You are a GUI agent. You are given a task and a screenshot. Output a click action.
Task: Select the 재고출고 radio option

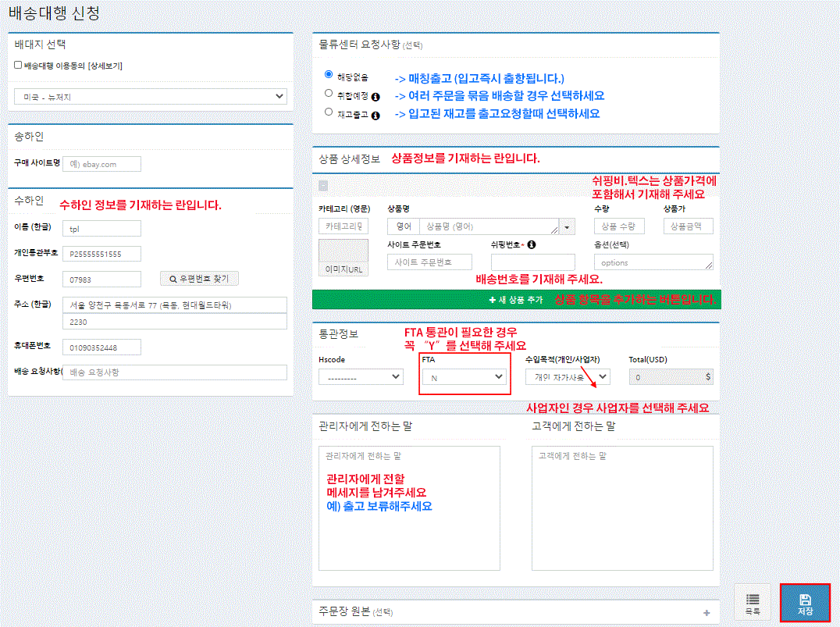point(329,112)
